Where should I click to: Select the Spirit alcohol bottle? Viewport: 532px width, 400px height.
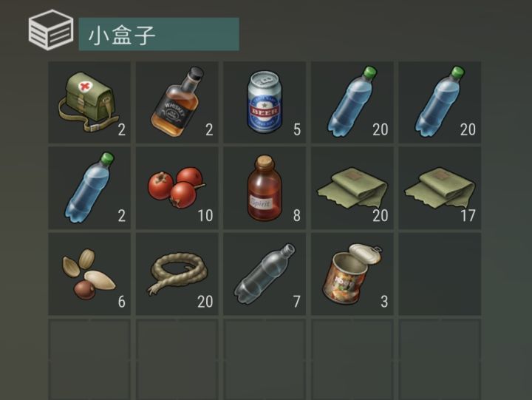[x=265, y=188]
